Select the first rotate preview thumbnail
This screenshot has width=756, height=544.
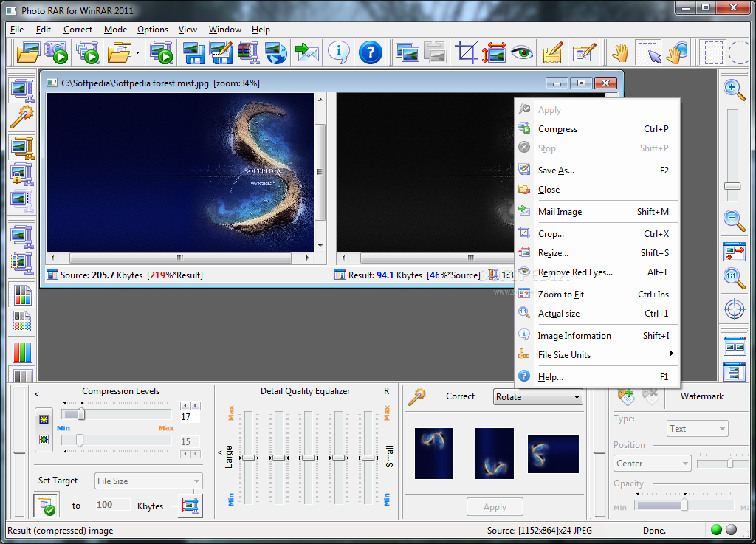pyautogui.click(x=434, y=453)
